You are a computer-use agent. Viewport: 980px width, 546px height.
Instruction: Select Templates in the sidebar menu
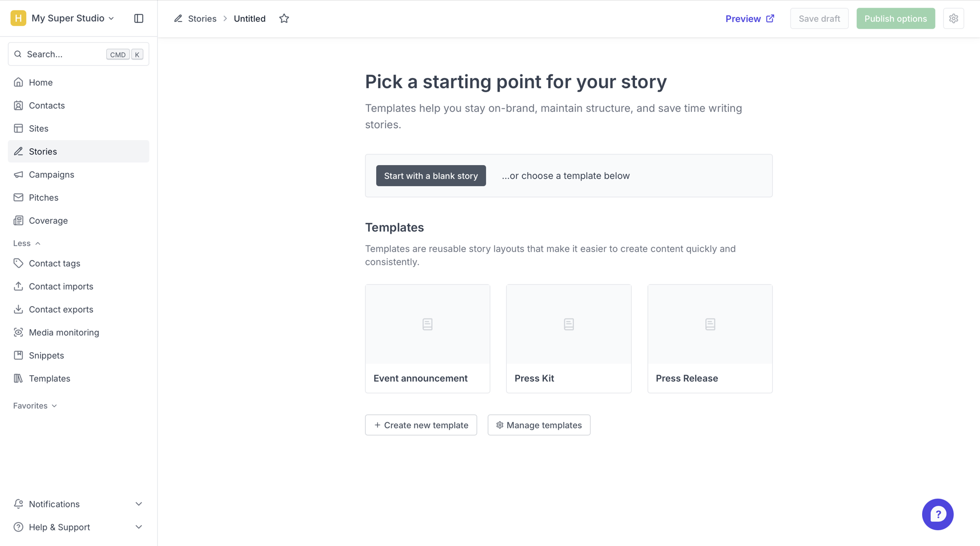[49, 379]
